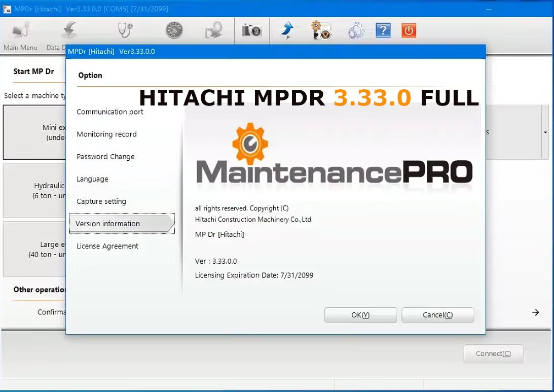The height and width of the screenshot is (392, 554).
Task: Click 'Licensing Expiration Date: 7/31/2099' text
Action: (254, 275)
